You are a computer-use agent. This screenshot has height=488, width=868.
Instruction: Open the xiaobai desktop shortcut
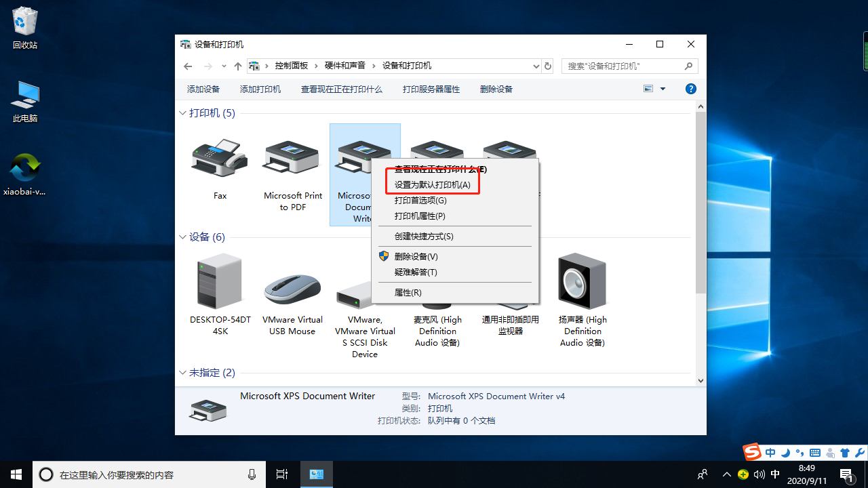point(25,175)
